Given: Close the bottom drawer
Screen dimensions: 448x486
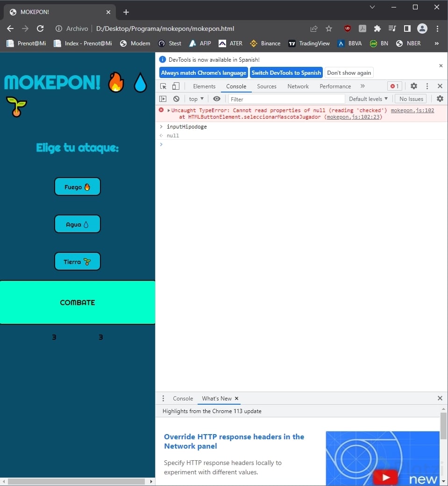Looking at the screenshot, I should [x=440, y=398].
